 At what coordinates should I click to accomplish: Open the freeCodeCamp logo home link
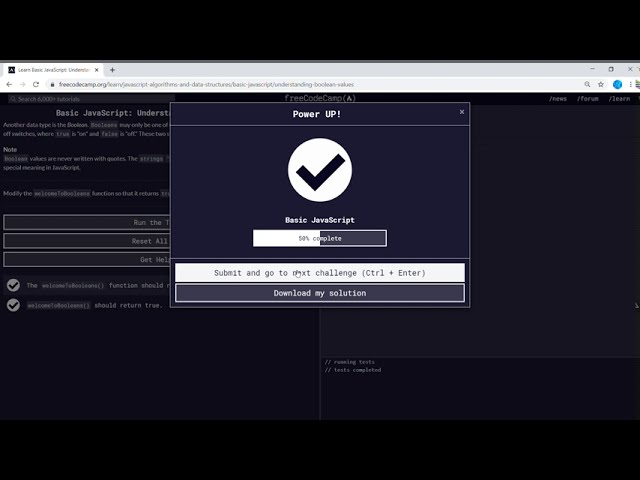(x=320, y=98)
